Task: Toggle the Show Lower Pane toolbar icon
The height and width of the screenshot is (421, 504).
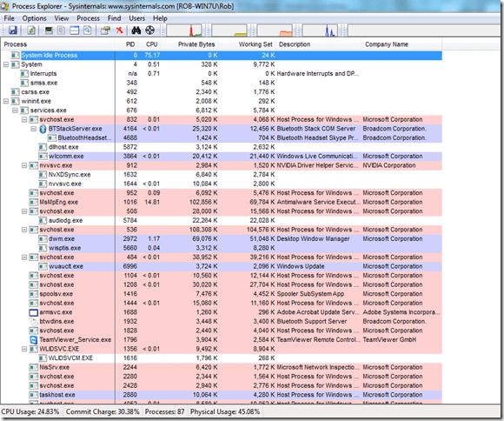Action: [74, 30]
